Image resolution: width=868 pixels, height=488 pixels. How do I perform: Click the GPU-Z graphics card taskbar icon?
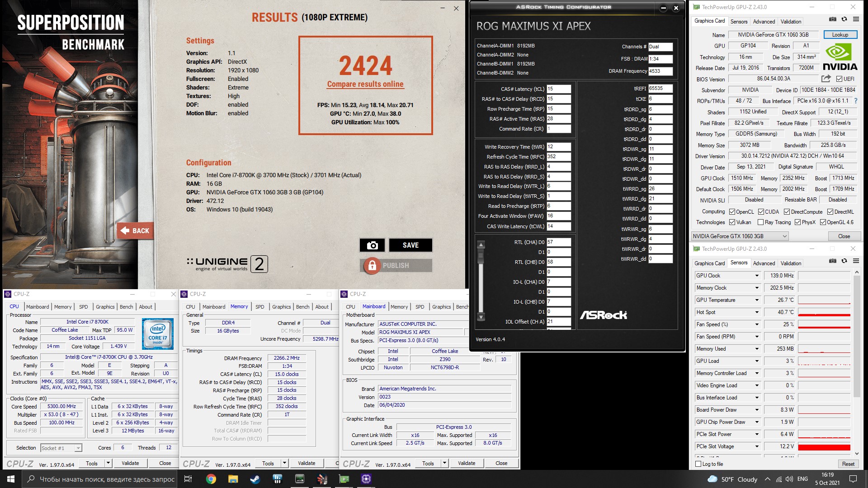344,479
